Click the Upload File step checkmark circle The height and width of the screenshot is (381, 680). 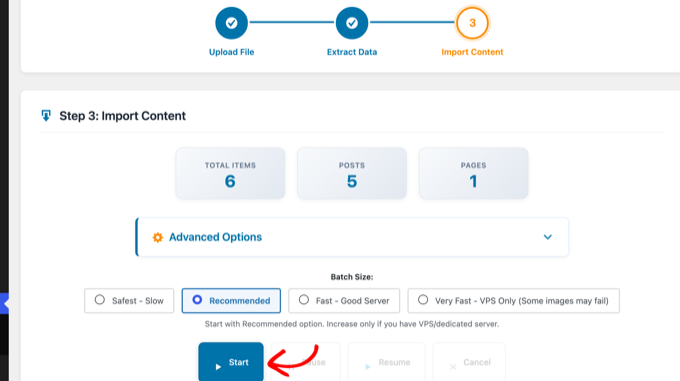[x=232, y=23]
